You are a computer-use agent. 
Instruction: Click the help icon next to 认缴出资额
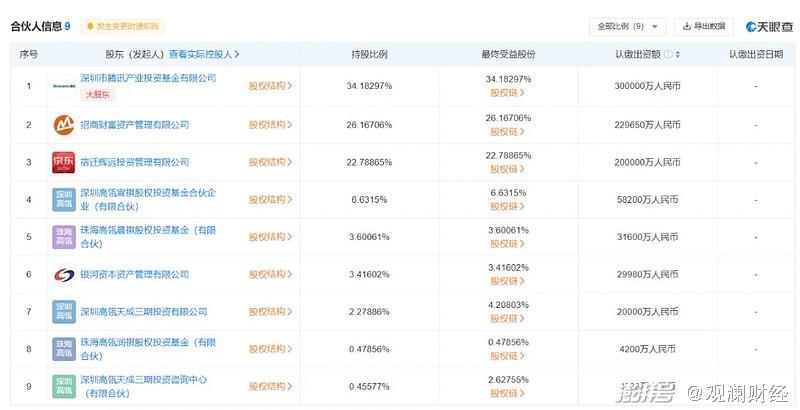[668, 54]
